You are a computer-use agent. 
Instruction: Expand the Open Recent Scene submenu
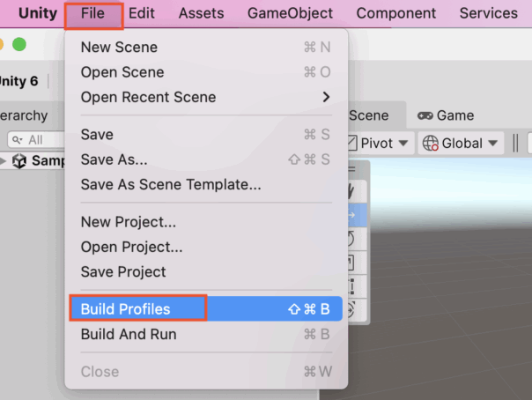[x=326, y=97]
